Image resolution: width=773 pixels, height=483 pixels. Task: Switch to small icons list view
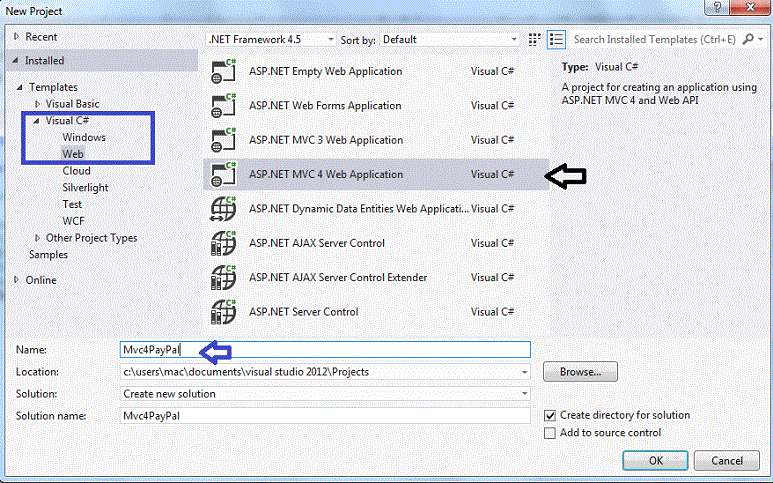click(x=556, y=39)
